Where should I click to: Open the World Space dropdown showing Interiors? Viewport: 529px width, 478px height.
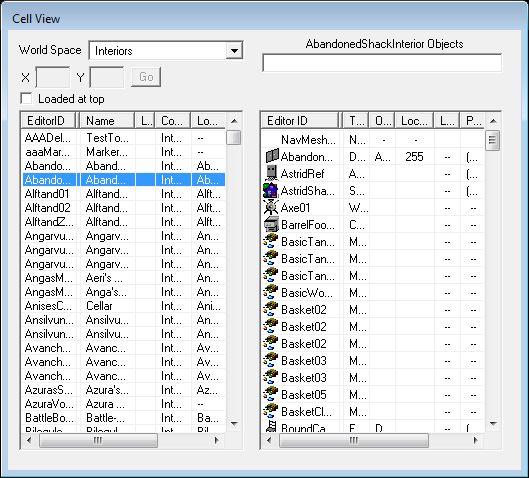(x=166, y=51)
